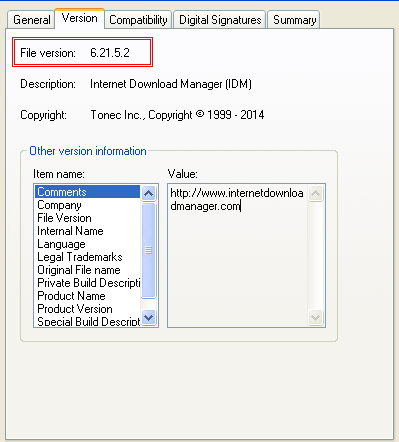Click the file version number 6.21.5.2
Screen dimensions: 399x442
[x=110, y=53]
